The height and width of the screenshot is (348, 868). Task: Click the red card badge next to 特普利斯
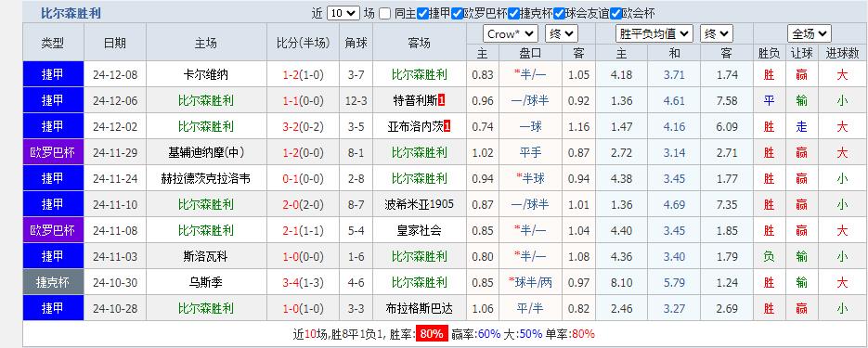tap(441, 101)
